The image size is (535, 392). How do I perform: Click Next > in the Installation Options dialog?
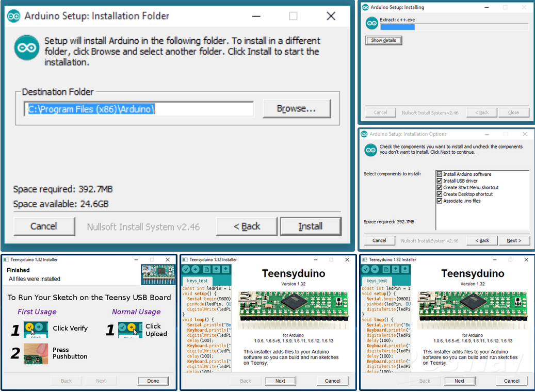[x=514, y=240]
